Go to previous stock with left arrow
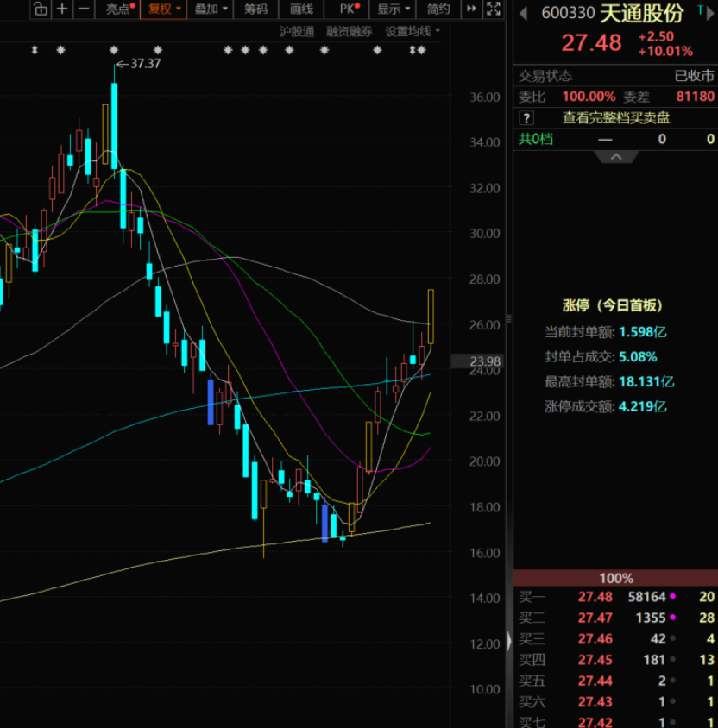 (524, 13)
